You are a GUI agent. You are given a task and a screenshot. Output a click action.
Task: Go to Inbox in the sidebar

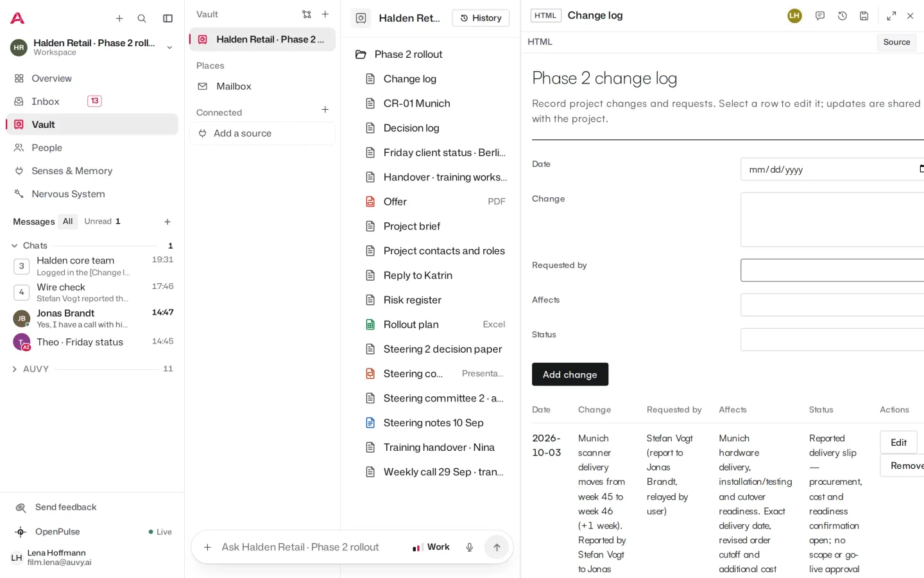[x=92, y=101]
